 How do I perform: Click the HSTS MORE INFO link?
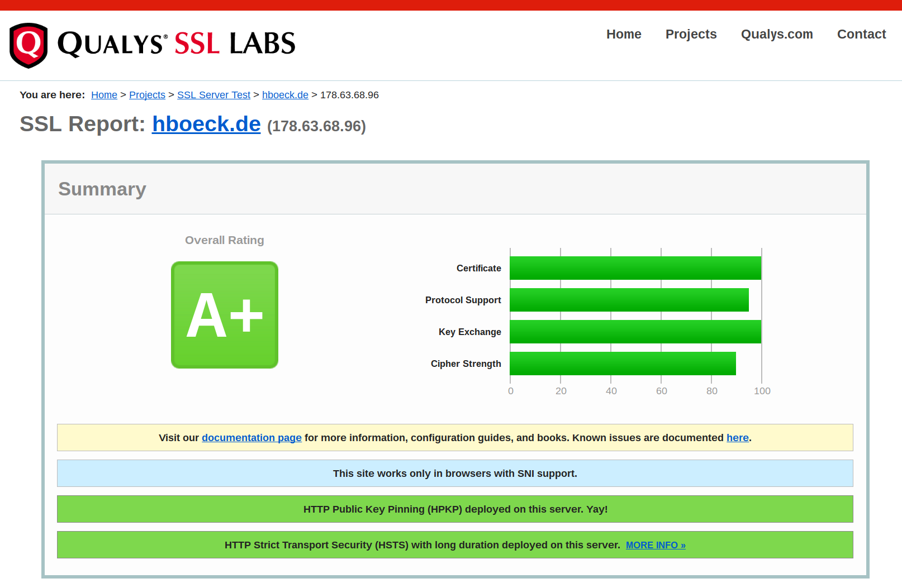click(x=656, y=545)
